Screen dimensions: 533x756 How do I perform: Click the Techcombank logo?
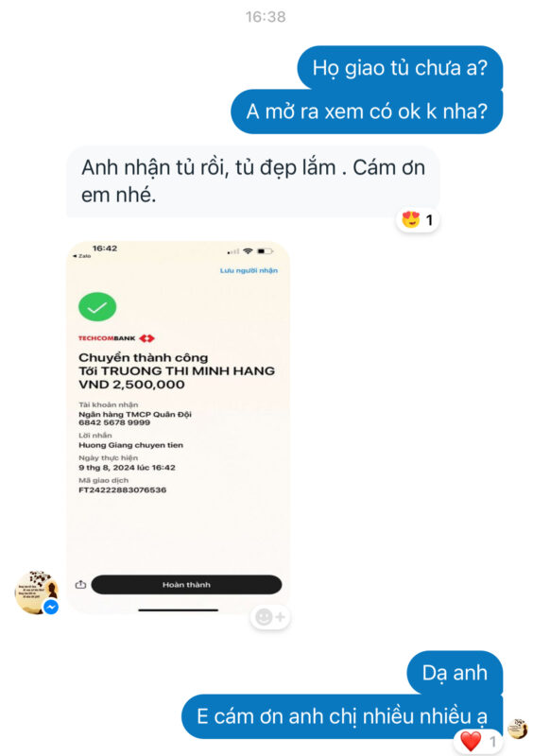(x=116, y=338)
